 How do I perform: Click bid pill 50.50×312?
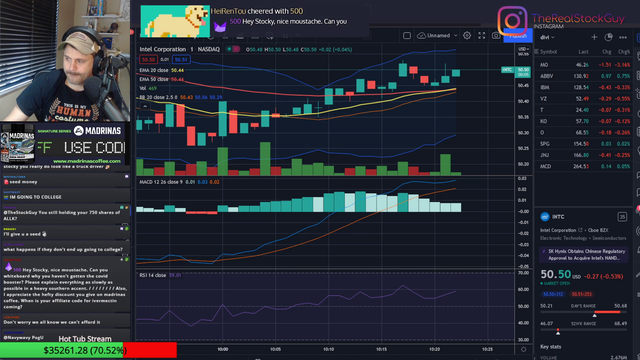point(553,294)
